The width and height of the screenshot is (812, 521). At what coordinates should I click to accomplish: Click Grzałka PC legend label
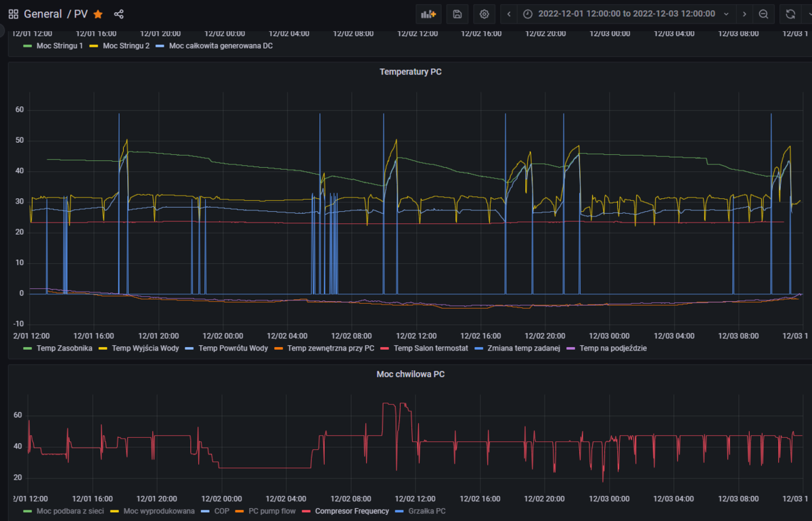(x=426, y=511)
